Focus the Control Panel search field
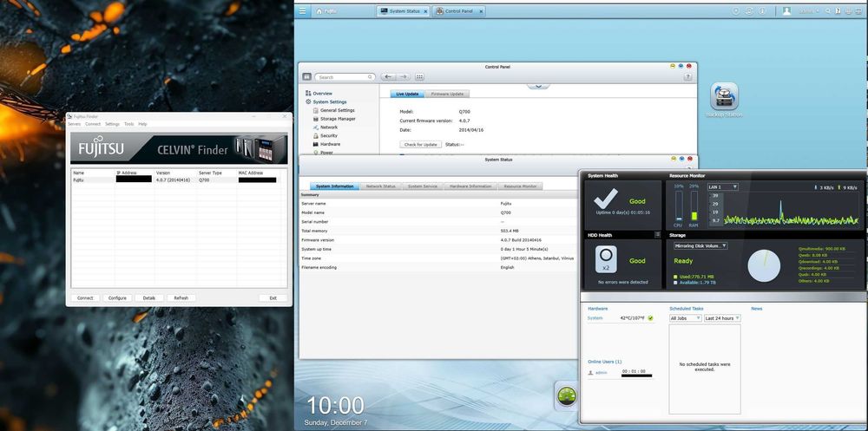The height and width of the screenshot is (431, 868). (x=345, y=77)
